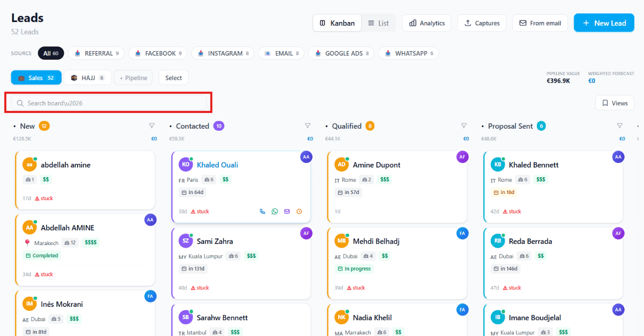Call Khaled Ouali via phone icon

point(263,211)
